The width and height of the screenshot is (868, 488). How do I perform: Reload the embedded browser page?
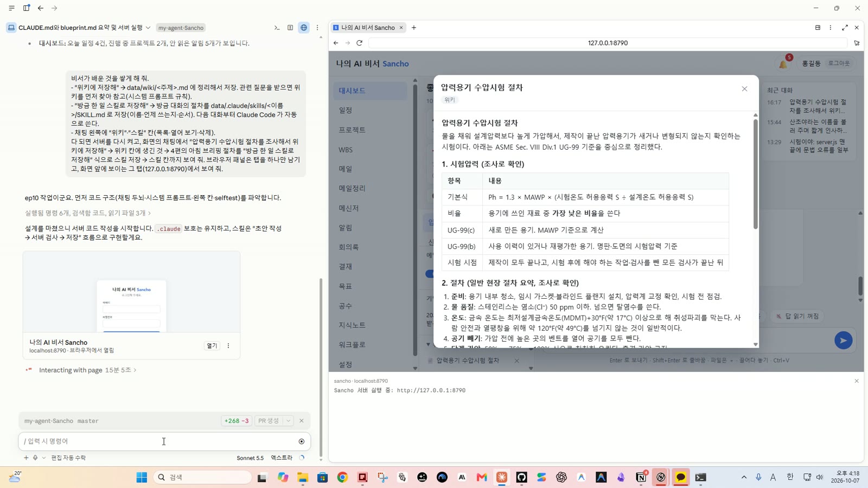tap(359, 43)
